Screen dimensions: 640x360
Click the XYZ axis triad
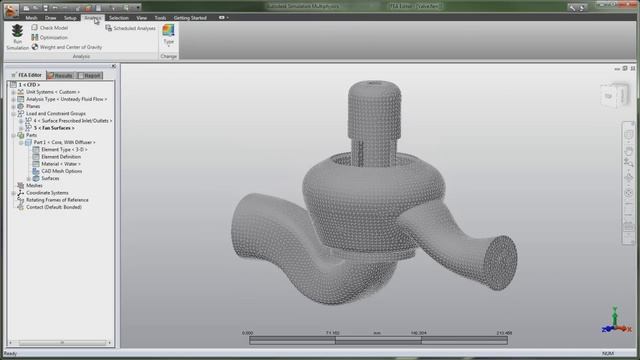616,321
